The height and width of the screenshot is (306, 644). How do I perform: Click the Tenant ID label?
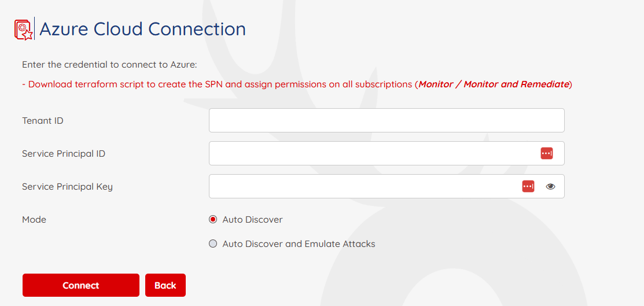pyautogui.click(x=43, y=121)
